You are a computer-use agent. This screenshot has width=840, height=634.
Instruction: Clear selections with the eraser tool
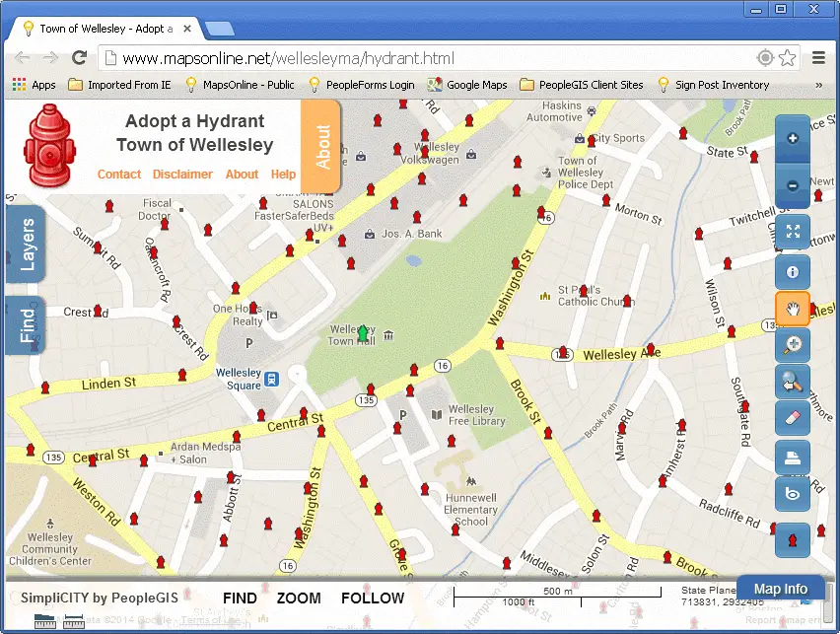(x=793, y=418)
